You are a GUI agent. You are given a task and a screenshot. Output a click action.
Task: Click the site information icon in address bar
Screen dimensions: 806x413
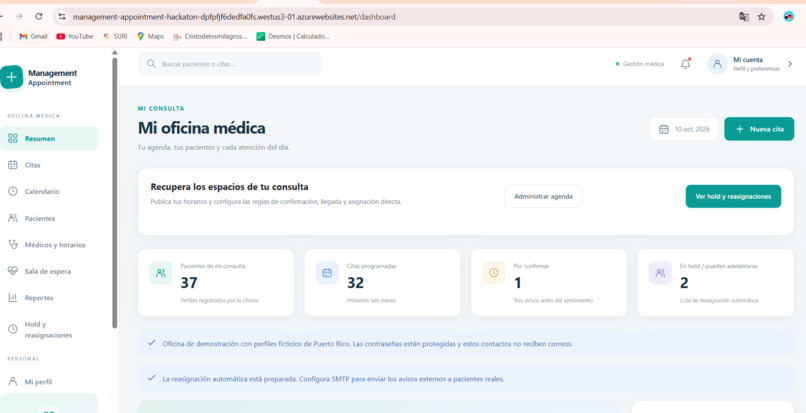[x=62, y=16]
